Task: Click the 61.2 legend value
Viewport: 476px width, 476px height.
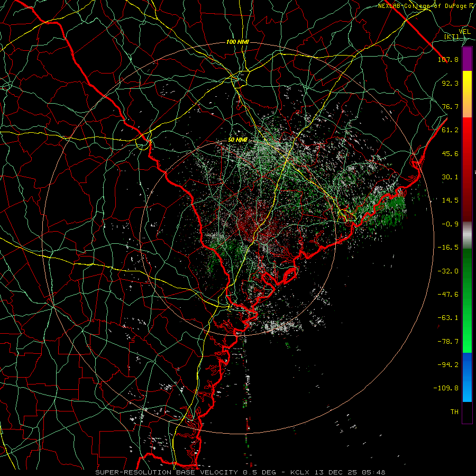Action: [450, 130]
